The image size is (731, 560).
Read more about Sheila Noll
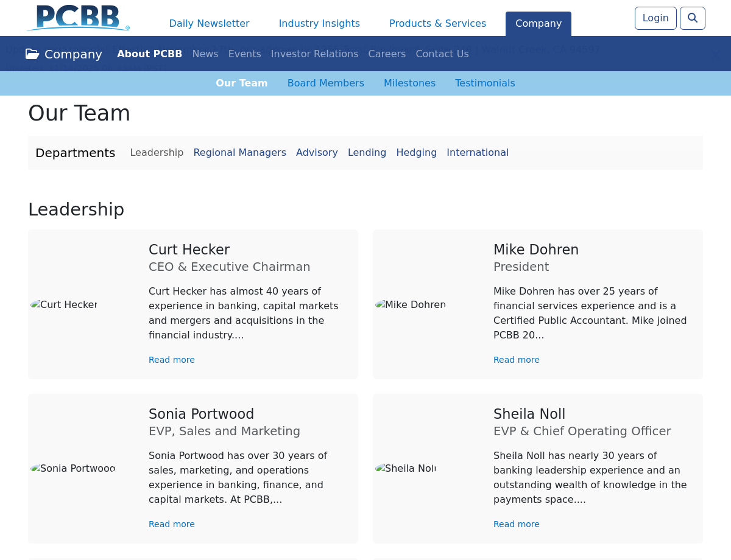[x=516, y=524]
